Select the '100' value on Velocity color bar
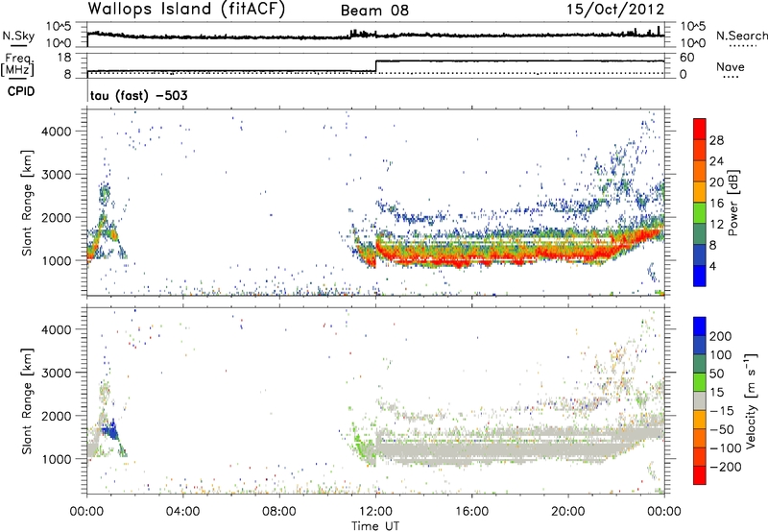768x532 pixels. tap(721, 355)
